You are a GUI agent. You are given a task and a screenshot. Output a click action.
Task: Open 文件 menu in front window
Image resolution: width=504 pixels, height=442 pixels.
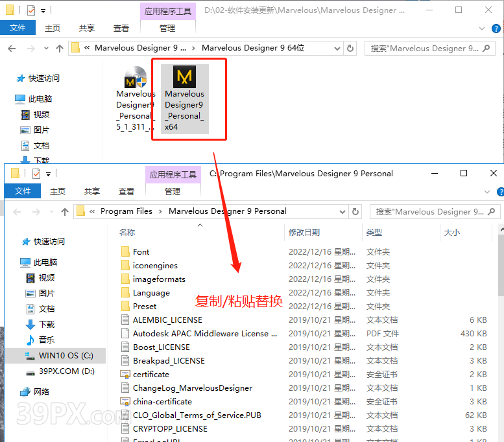tap(23, 191)
